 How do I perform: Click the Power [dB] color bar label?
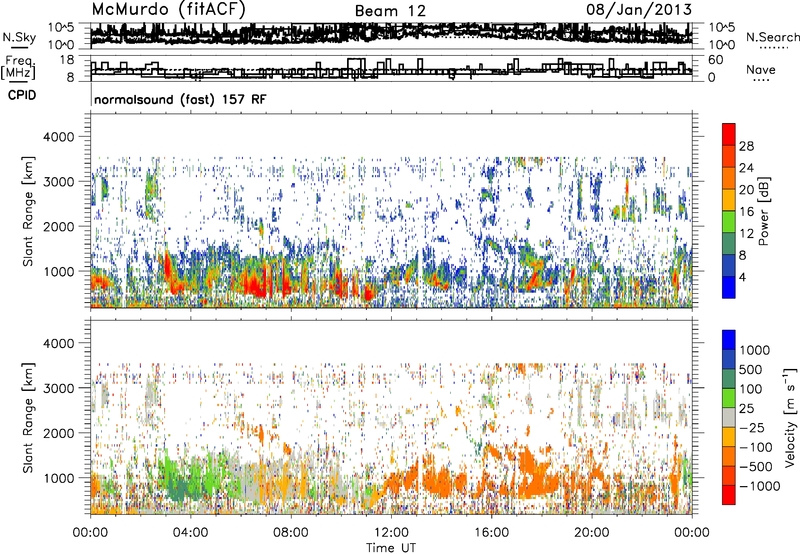point(763,211)
